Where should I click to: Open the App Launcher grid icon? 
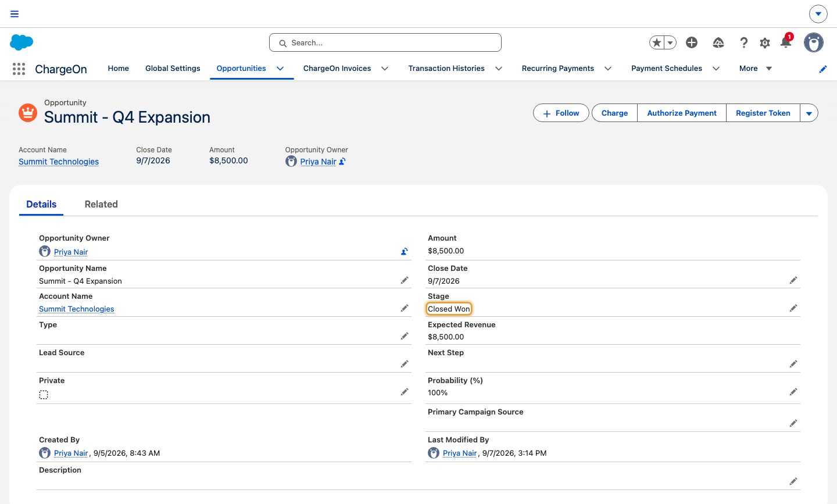coord(19,69)
